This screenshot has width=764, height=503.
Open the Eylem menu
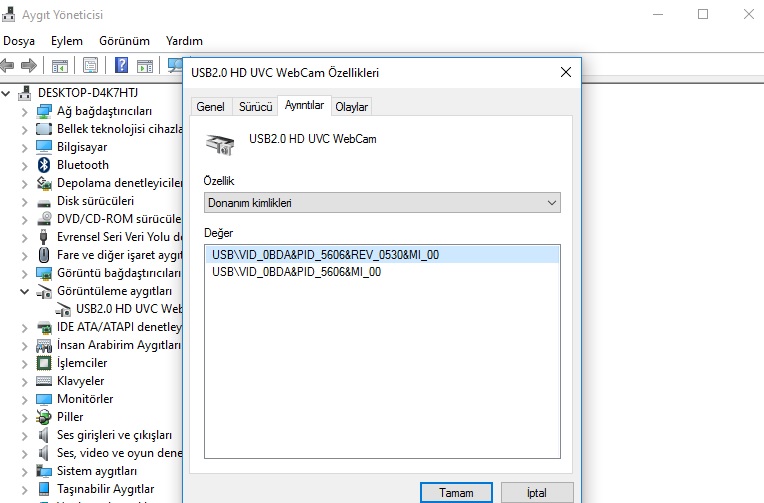(x=67, y=41)
